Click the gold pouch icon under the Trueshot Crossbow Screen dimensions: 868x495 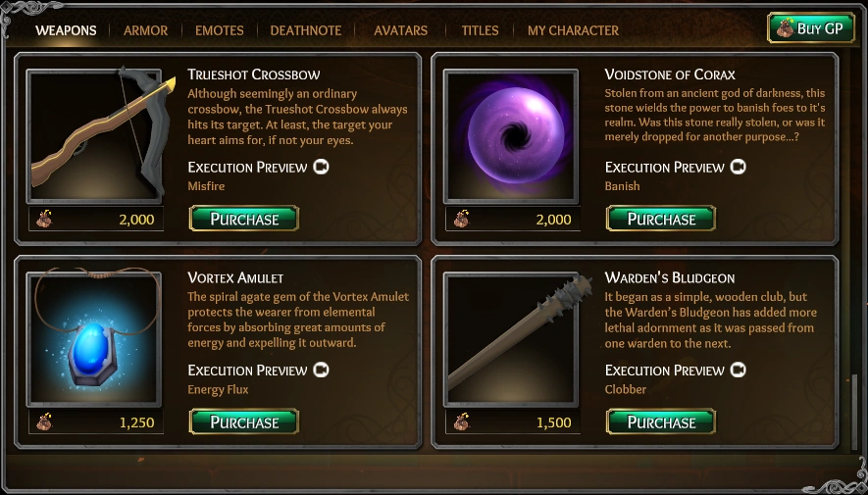pos(44,219)
